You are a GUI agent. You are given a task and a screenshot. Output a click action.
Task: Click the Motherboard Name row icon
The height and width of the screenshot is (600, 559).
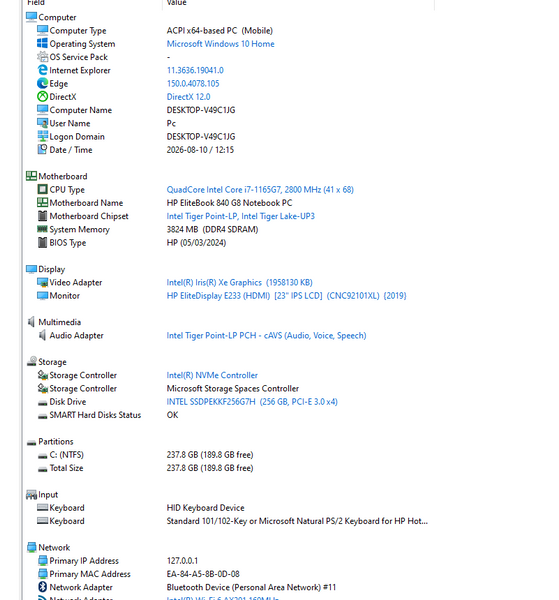42,202
